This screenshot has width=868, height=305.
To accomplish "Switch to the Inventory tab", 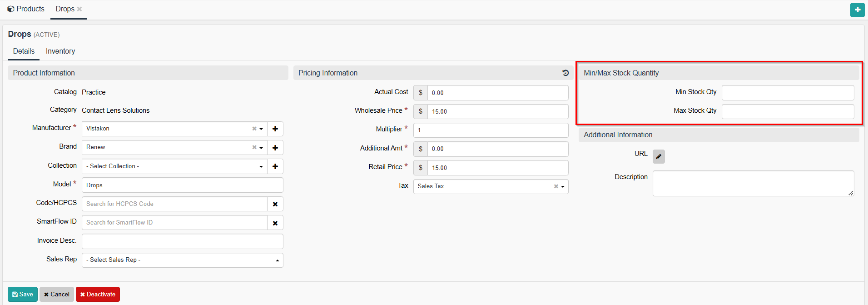I will [x=60, y=51].
